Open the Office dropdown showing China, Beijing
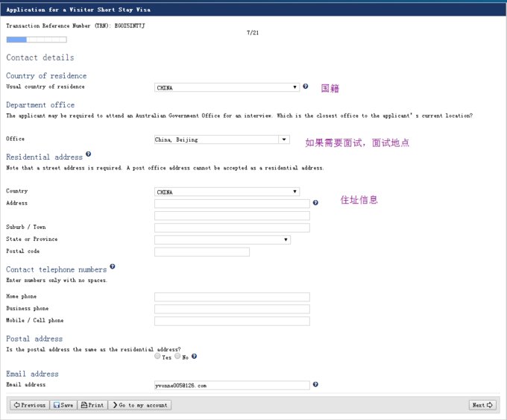Image resolution: width=507 pixels, height=420 pixels. (x=222, y=140)
